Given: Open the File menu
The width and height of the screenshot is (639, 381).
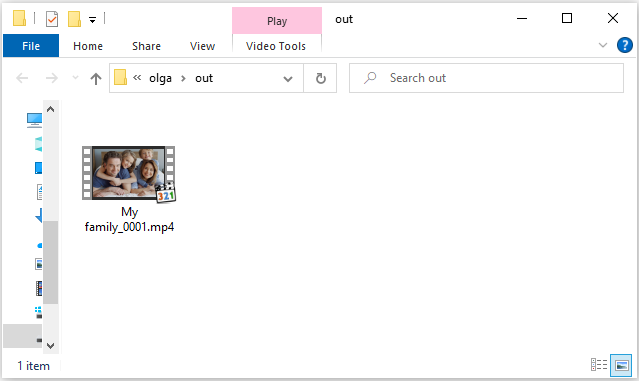Looking at the screenshot, I should tap(31, 46).
